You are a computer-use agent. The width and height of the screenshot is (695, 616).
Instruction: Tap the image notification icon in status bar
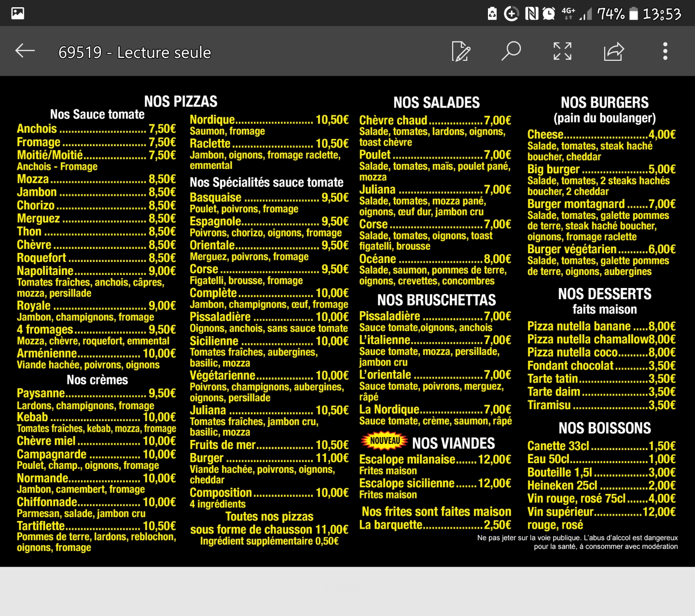pyautogui.click(x=18, y=13)
